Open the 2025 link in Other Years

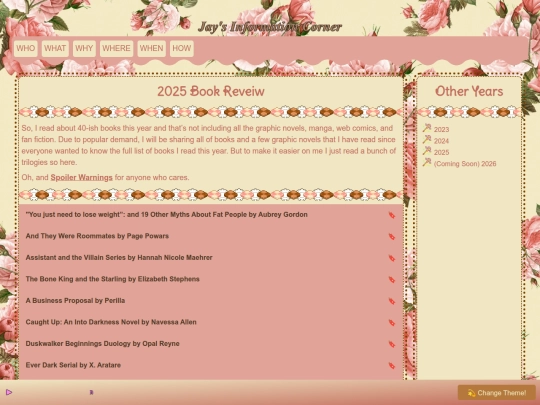coord(441,152)
